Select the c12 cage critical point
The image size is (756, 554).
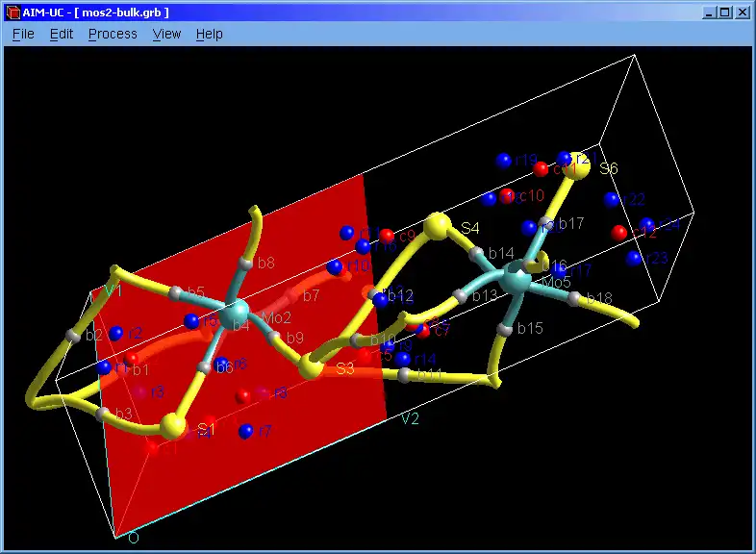[x=619, y=233]
